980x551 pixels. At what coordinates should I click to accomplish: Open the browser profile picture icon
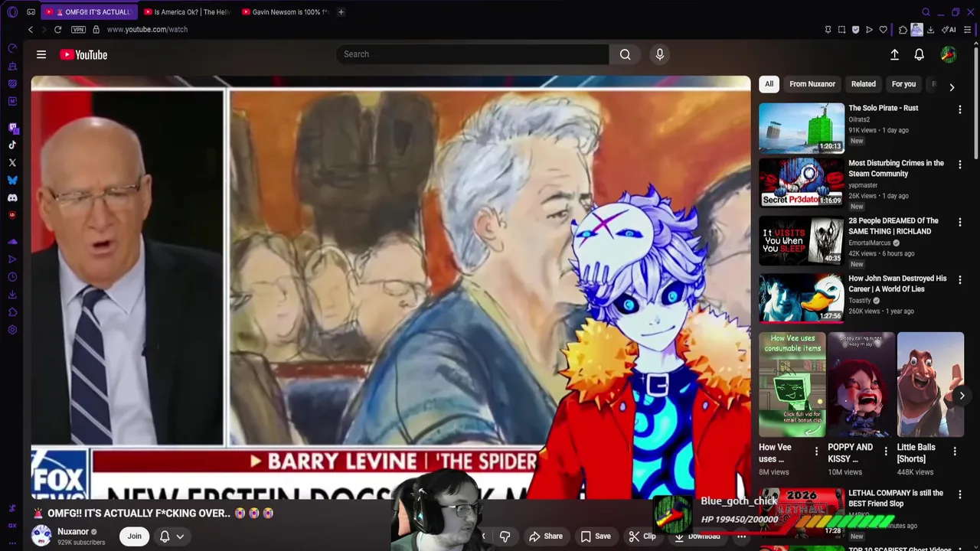click(x=916, y=30)
